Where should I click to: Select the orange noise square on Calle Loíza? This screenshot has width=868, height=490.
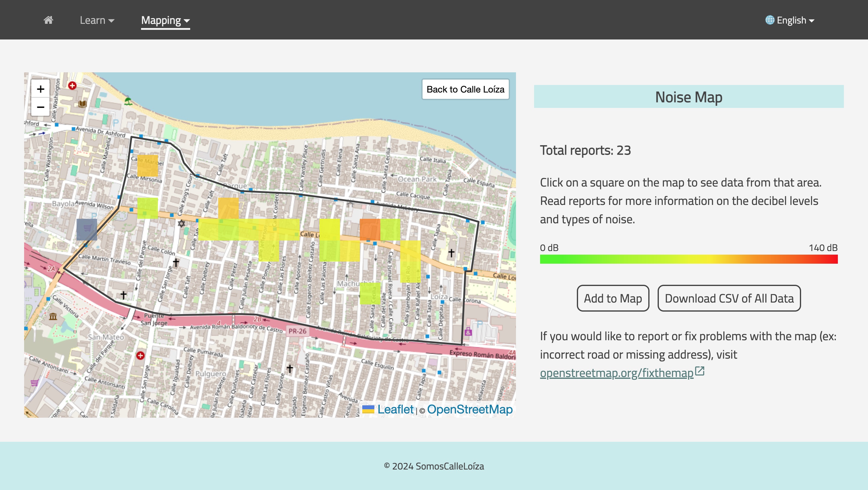coord(370,230)
